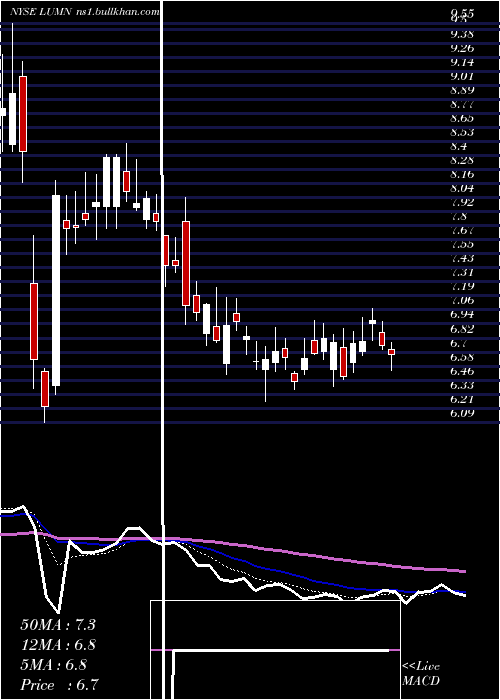Click the 9.38 price axis label
Viewport: 500px width, 700px height.
pyautogui.click(x=462, y=34)
